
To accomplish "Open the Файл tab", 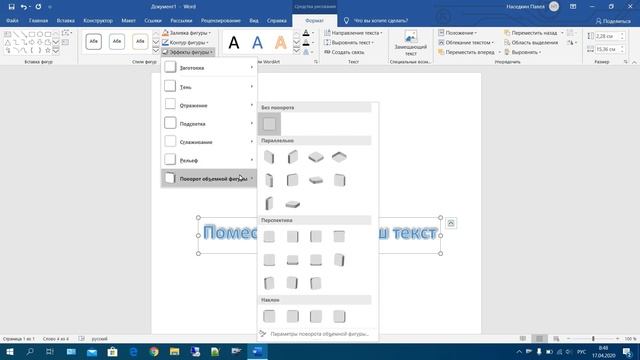I will coord(12,20).
